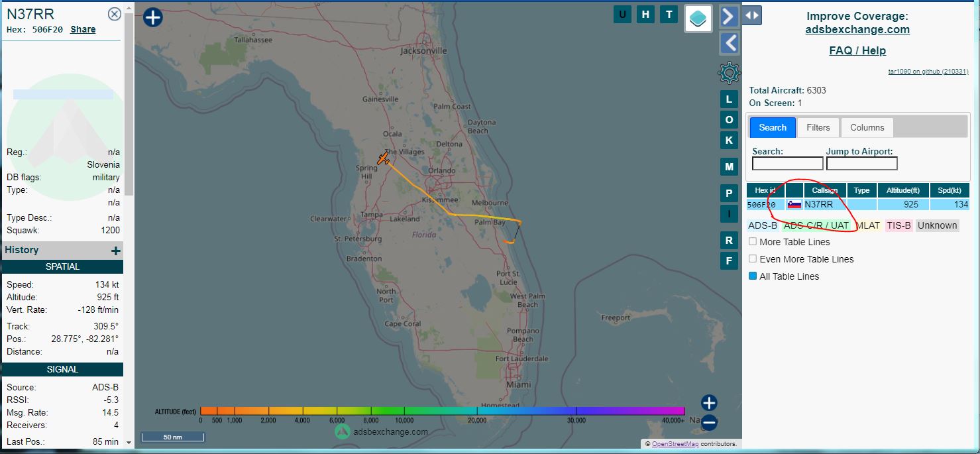The width and height of the screenshot is (980, 454).
Task: Focus the Search input field
Action: click(787, 163)
